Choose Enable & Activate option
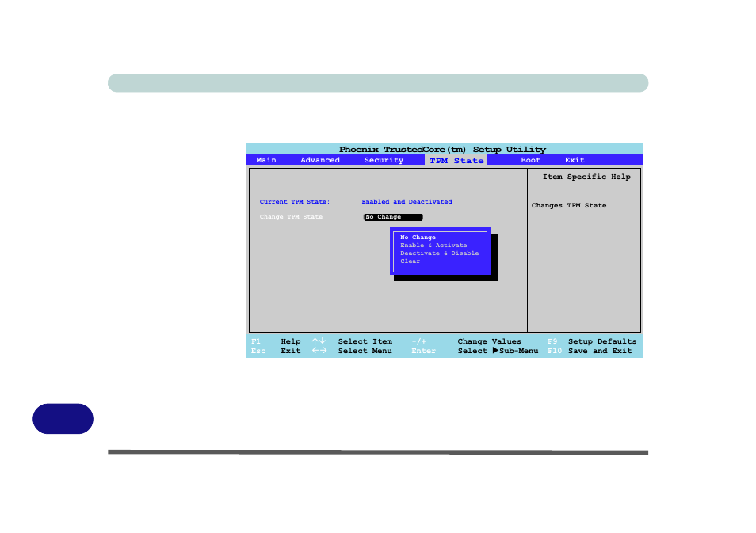756x533 pixels. point(433,246)
